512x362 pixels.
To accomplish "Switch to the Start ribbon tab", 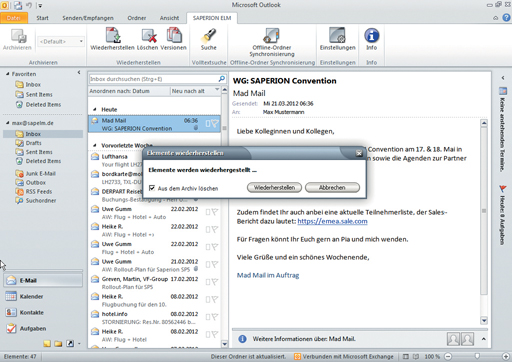I will pyautogui.click(x=42, y=18).
